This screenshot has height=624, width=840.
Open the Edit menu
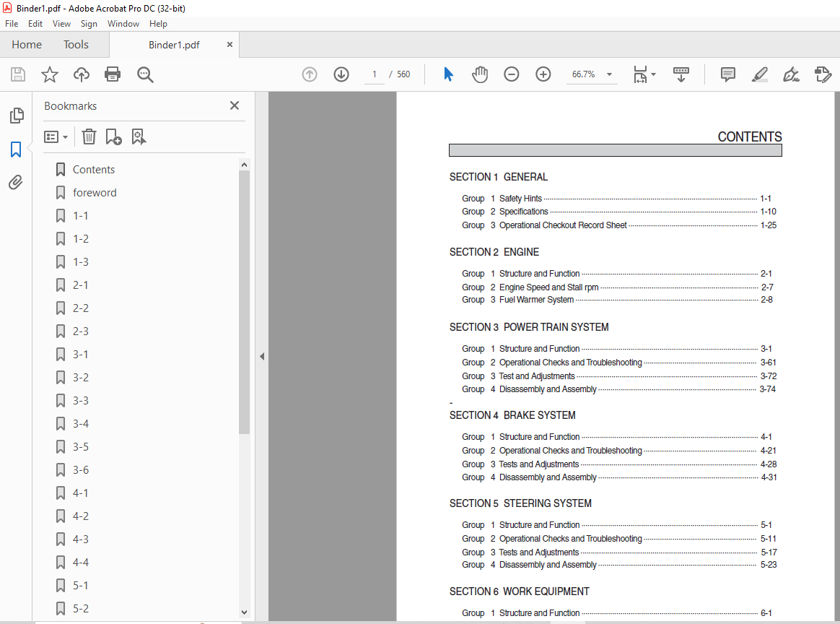35,24
